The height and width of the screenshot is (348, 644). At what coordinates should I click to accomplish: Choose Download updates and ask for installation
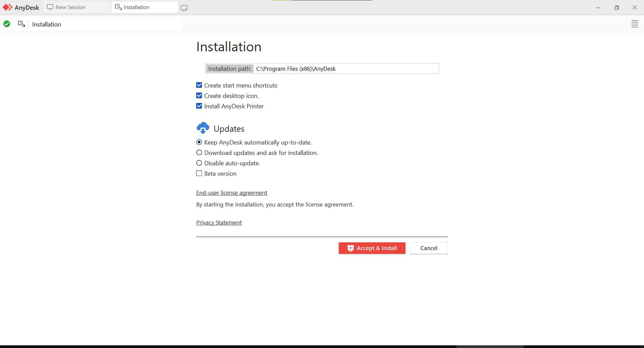click(199, 153)
